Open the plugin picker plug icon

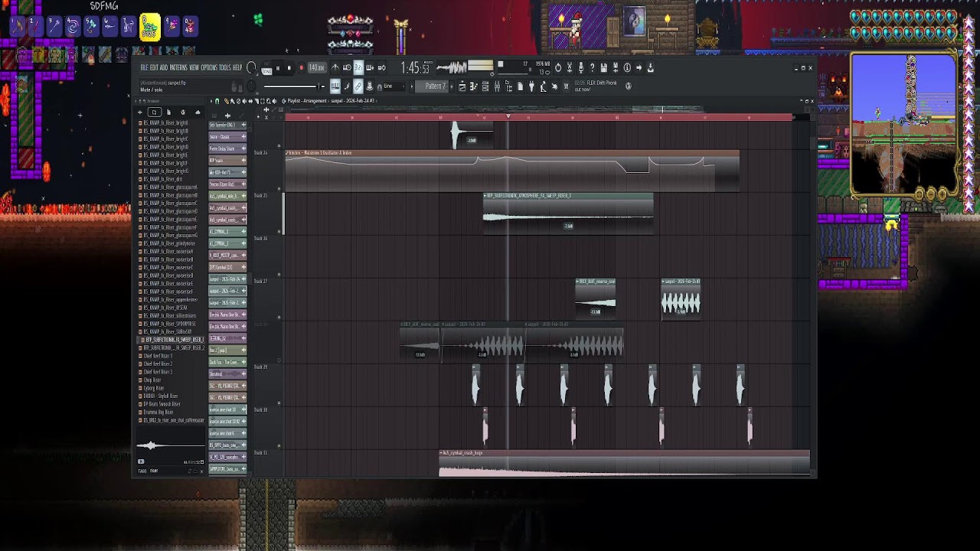(531, 86)
